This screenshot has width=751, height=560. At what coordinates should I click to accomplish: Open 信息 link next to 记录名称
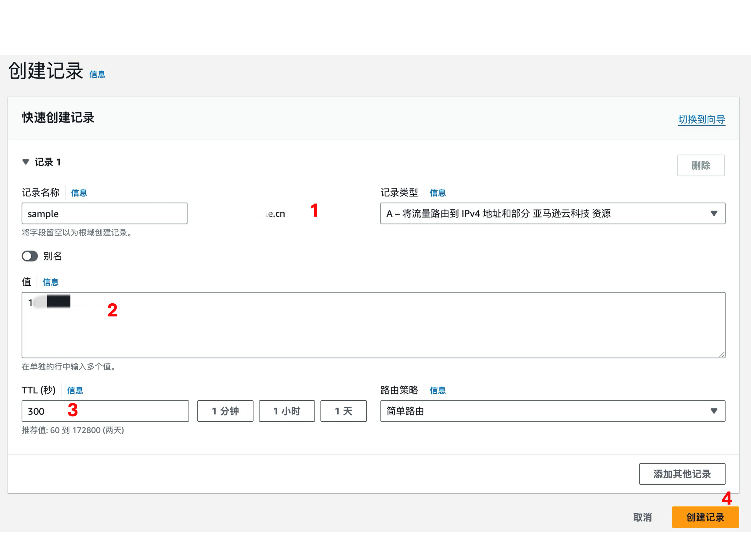(x=79, y=193)
